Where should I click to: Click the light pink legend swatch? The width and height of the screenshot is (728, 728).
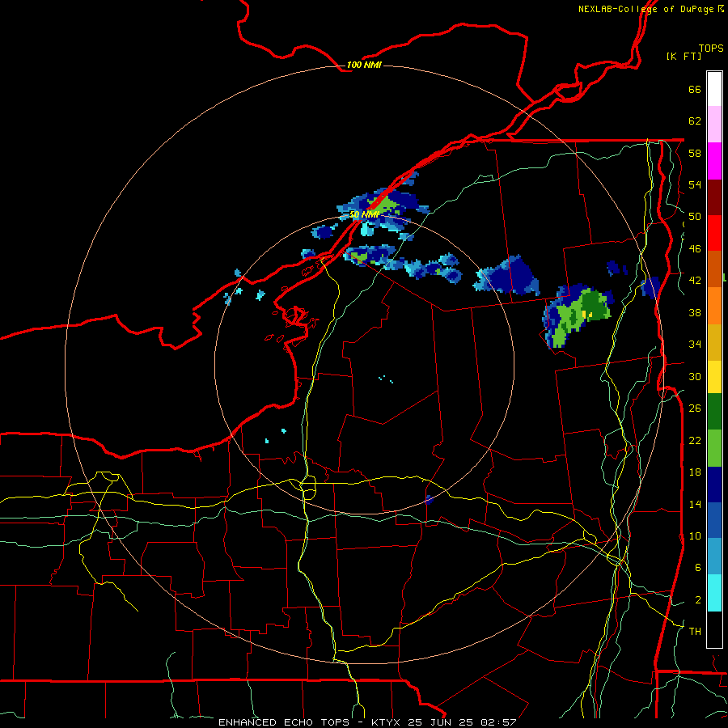click(714, 124)
